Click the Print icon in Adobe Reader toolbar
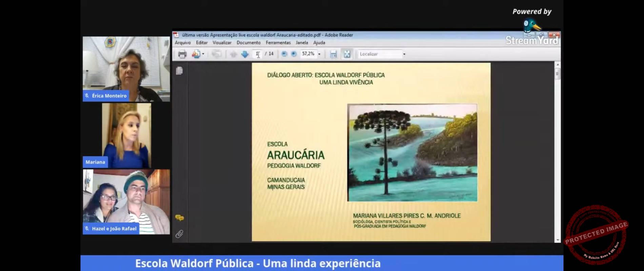 (182, 54)
